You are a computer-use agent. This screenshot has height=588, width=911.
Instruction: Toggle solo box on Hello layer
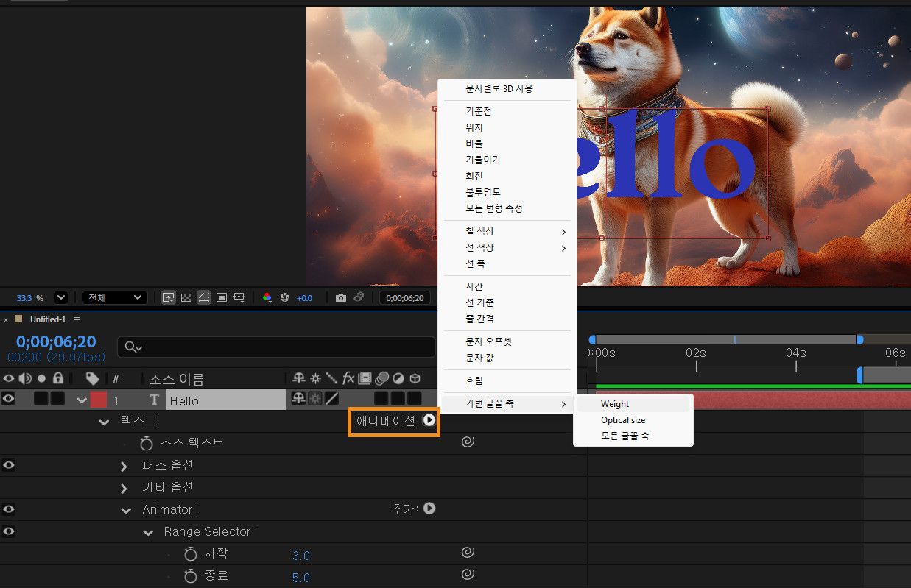coord(41,399)
